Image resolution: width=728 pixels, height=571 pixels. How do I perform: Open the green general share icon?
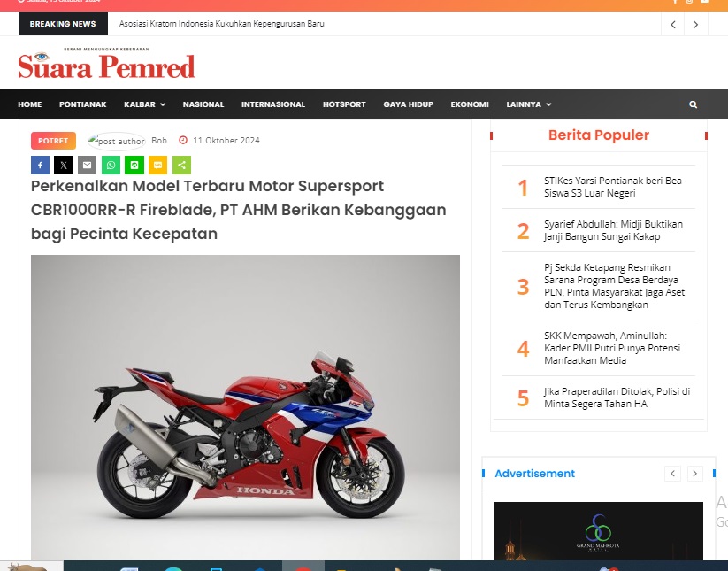[x=181, y=165]
